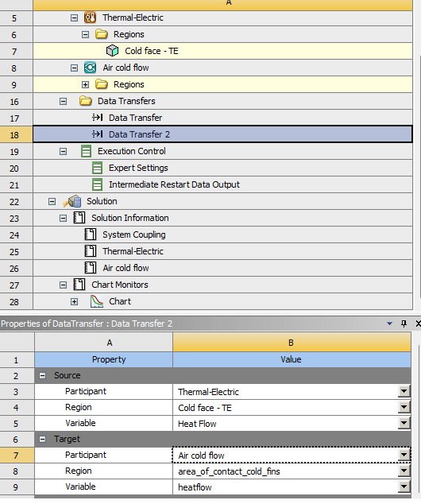This screenshot has width=421, height=504.
Task: Select the Cold face - TE cube icon
Action: (112, 51)
